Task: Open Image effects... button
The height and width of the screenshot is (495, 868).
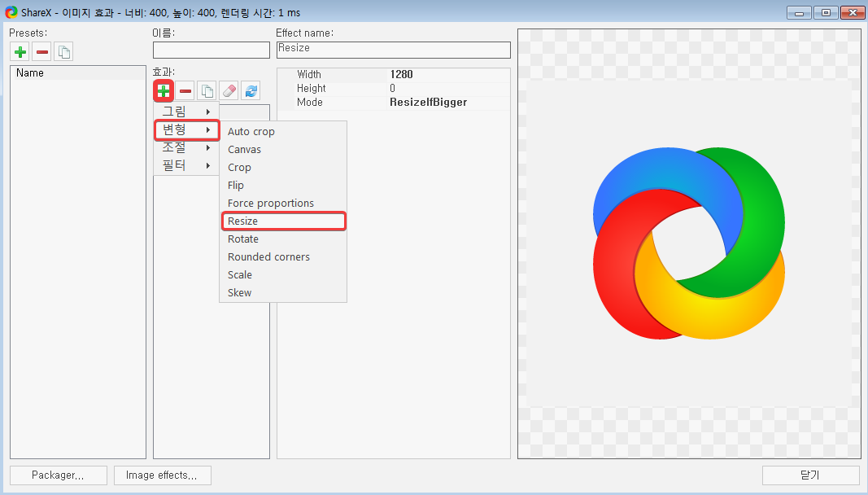Action: point(162,475)
